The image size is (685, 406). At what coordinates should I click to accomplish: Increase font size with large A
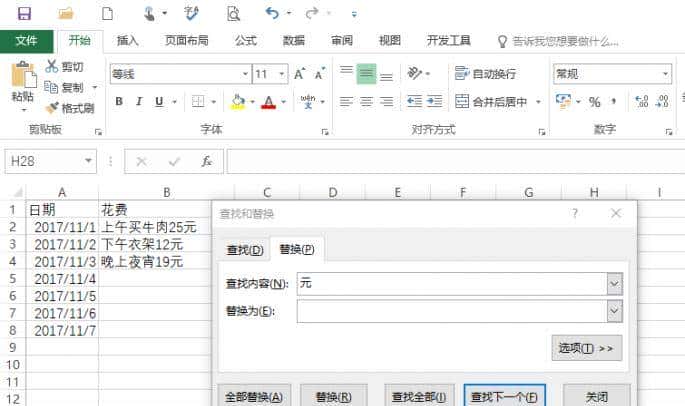[299, 74]
